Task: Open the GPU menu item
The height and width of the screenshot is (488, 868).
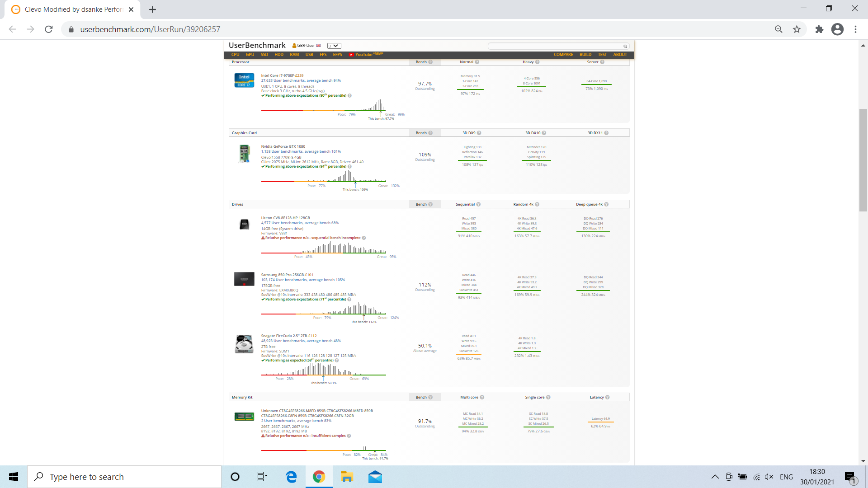Action: (250, 55)
